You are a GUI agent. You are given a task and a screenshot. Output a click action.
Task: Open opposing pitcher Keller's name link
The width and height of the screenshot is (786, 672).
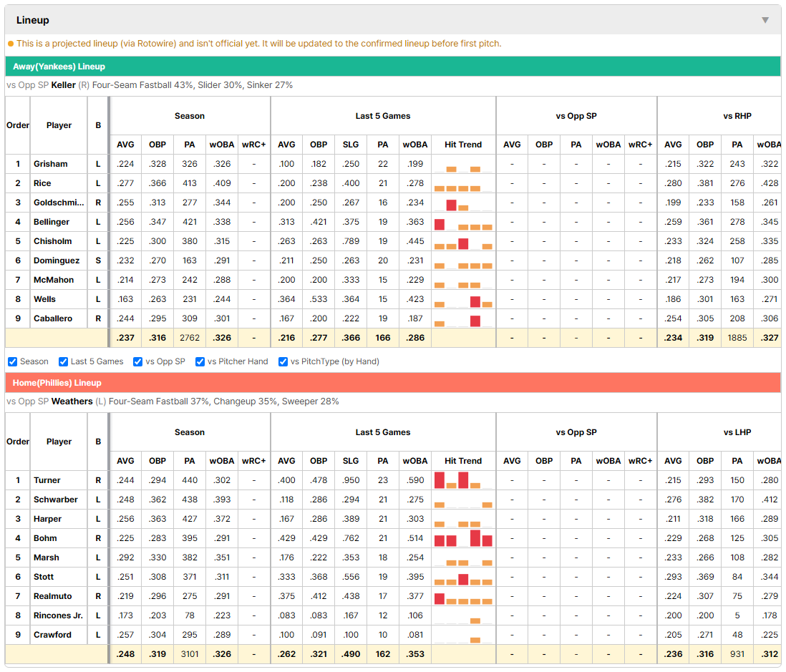(63, 85)
